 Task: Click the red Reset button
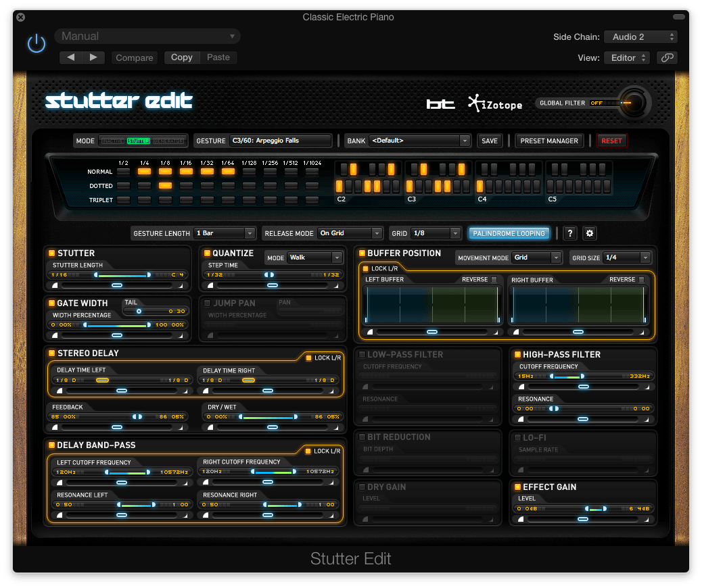pyautogui.click(x=611, y=141)
